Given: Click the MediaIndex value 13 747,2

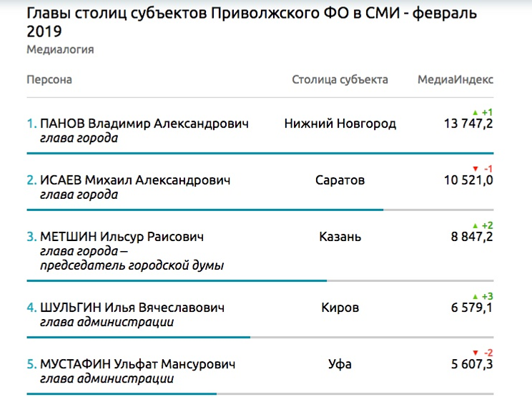Looking at the screenshot, I should [x=468, y=124].
